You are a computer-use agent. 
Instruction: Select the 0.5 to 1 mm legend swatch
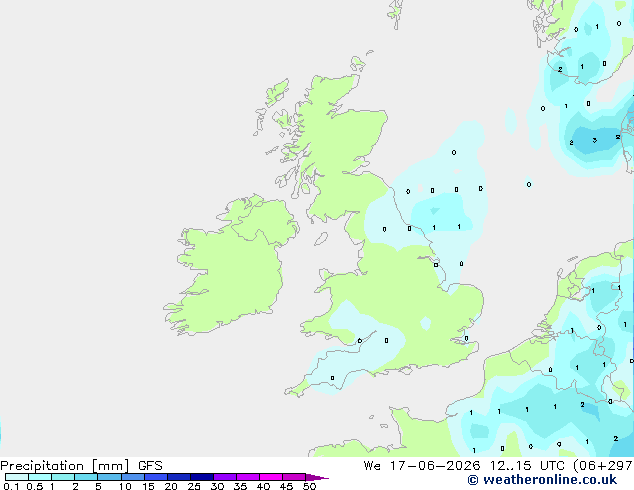point(40,477)
